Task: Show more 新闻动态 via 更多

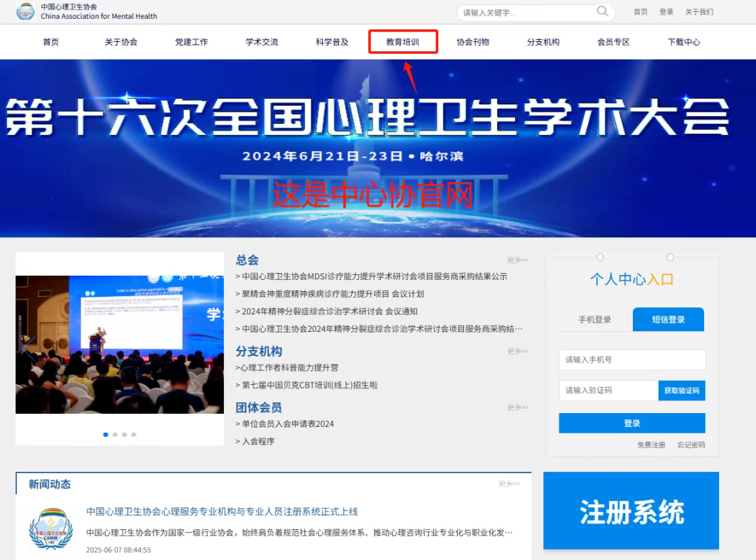Action: 509,484
